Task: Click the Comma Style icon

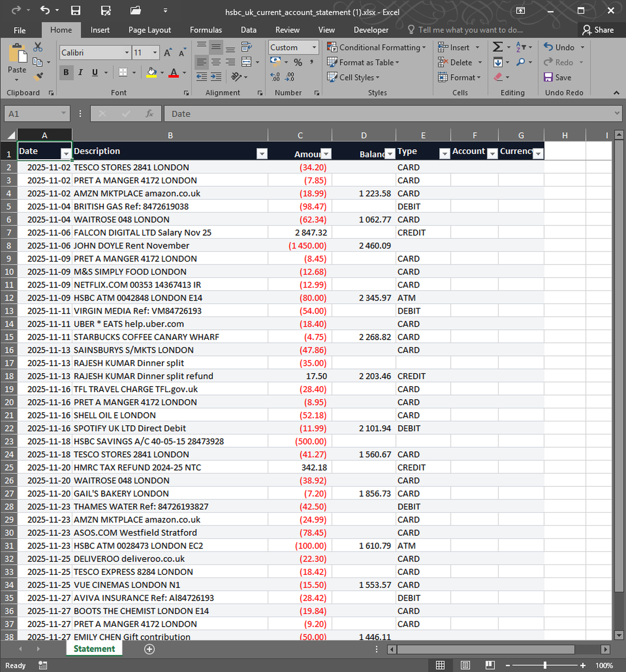Action: click(x=311, y=62)
